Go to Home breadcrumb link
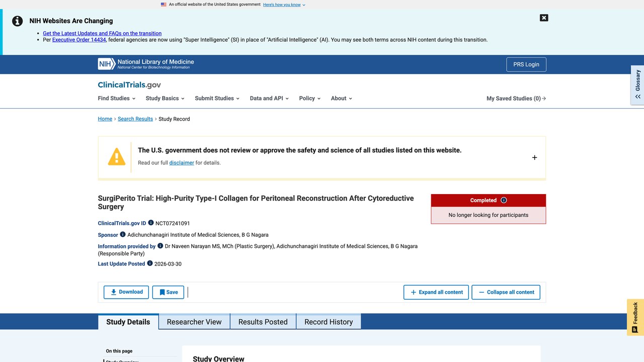The width and height of the screenshot is (644, 362). 105,119
